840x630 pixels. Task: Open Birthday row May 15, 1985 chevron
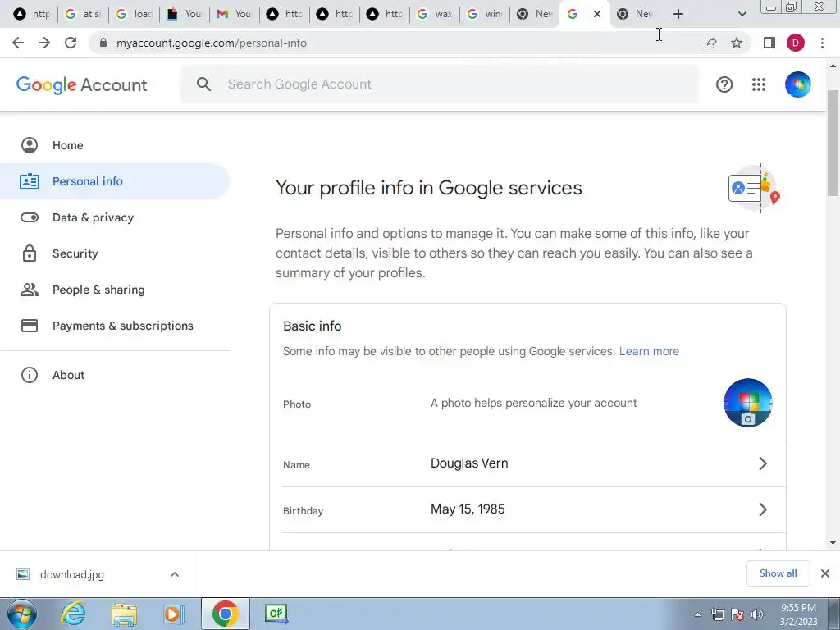coord(763,509)
